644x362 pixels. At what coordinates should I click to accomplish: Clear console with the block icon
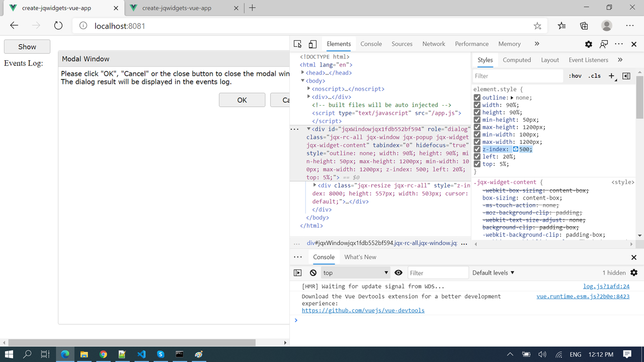tap(313, 273)
